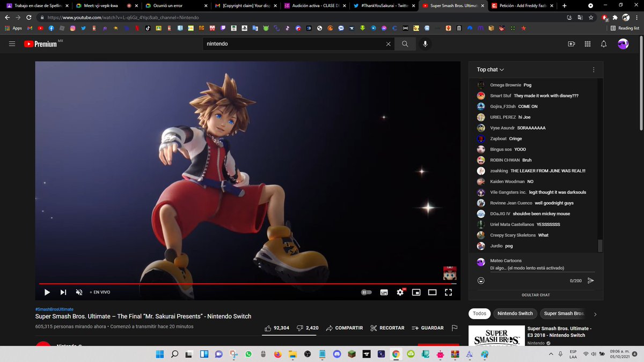Open Discord from taskbar
The height and width of the screenshot is (362, 644).
point(336,354)
